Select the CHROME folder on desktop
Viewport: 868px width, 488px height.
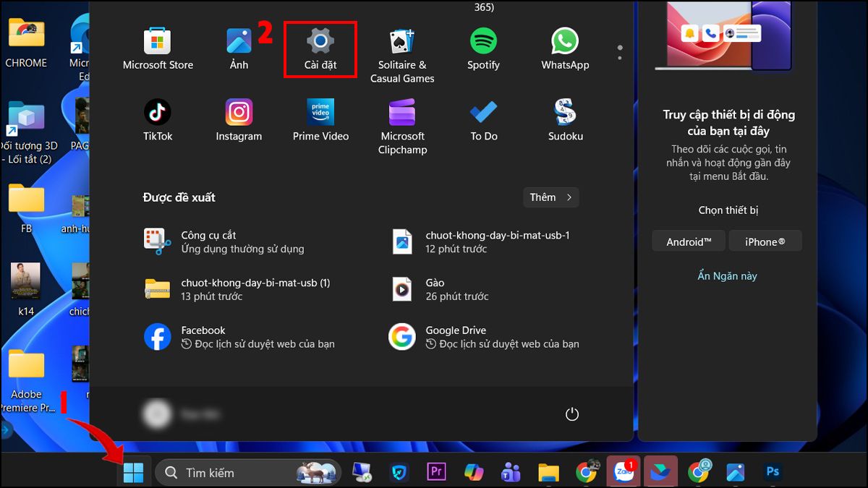point(26,42)
